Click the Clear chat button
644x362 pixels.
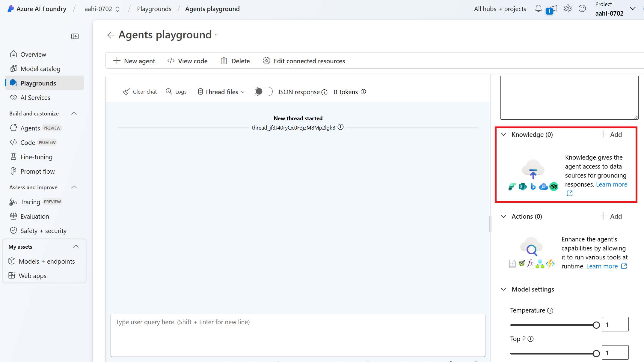[140, 92]
